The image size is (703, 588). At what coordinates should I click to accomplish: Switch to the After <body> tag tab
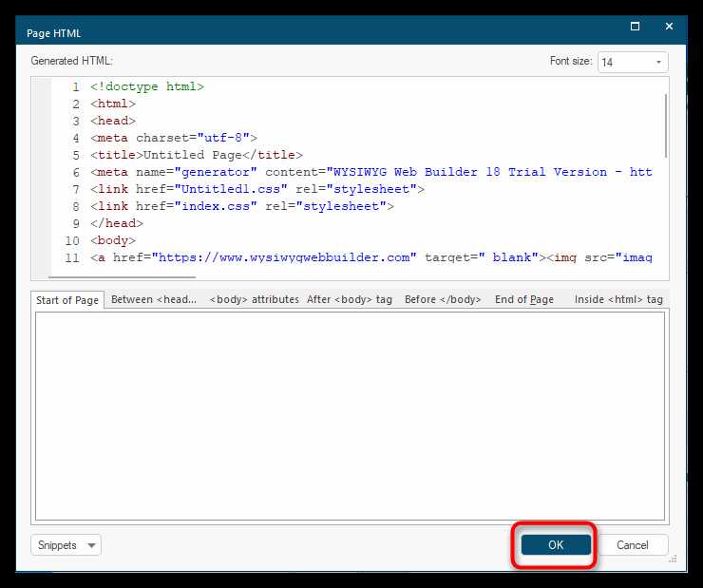coord(350,299)
